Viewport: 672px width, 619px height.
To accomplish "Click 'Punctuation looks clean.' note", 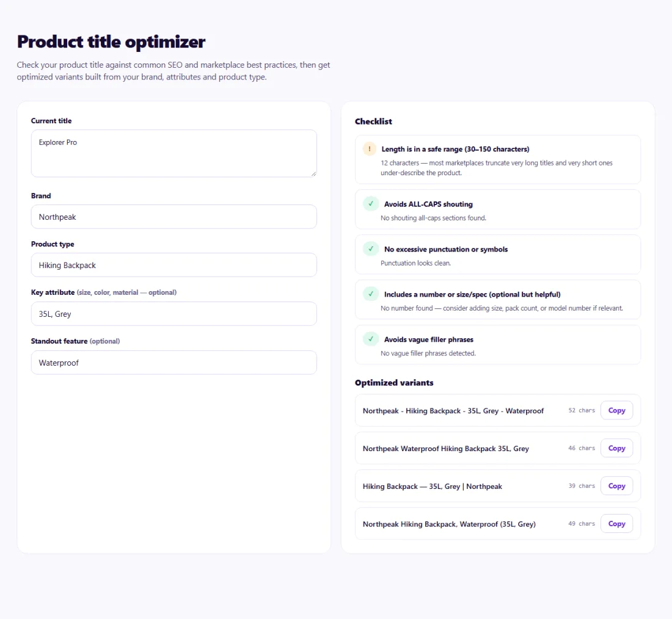I will pos(415,263).
